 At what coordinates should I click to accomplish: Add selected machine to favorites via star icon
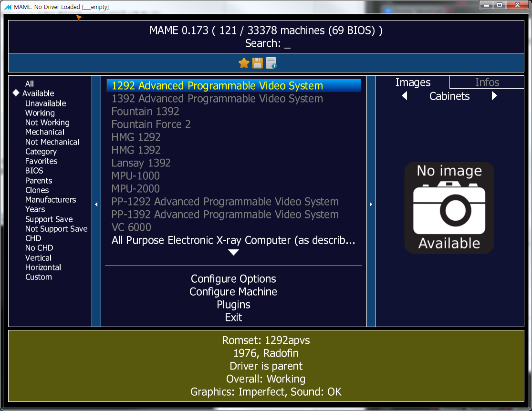tap(243, 62)
